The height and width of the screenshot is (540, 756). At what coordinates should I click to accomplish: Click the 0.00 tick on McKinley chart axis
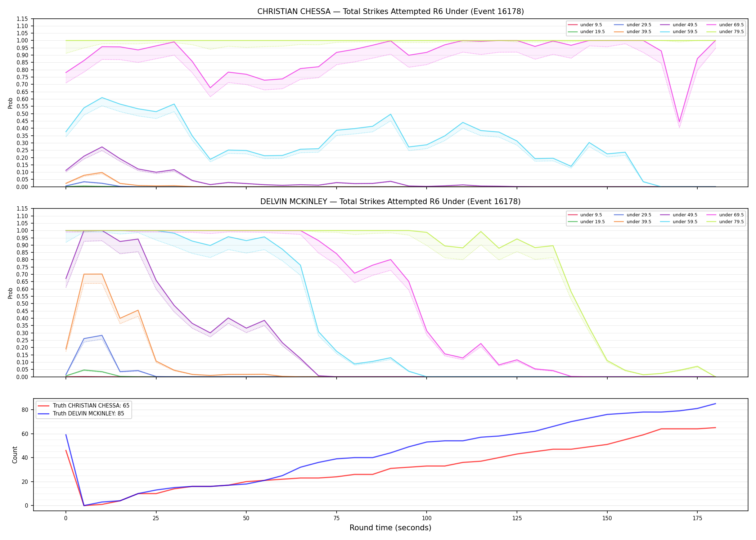coord(22,377)
